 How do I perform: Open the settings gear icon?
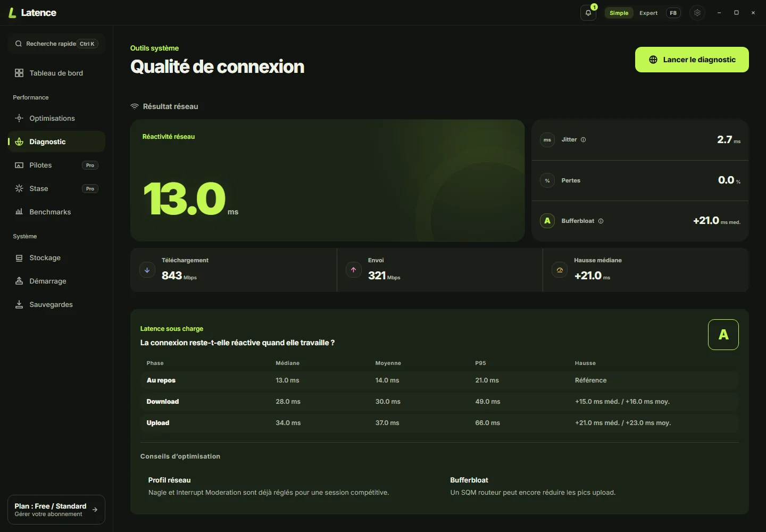[x=697, y=13]
